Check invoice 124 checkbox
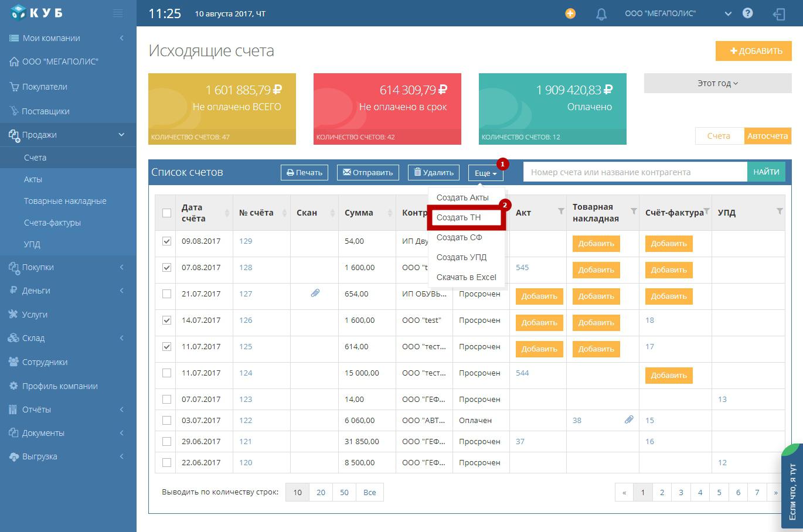Viewport: 803px width, 532px height. tap(166, 373)
